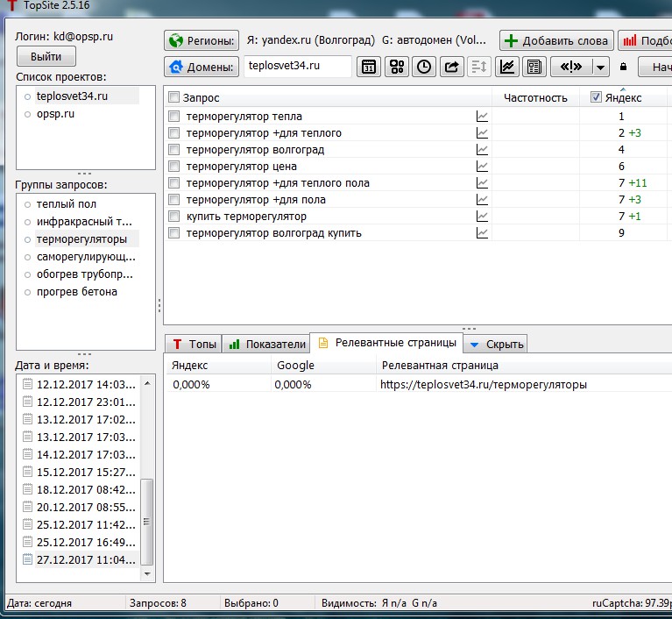Select the 'Релевантные страницы' tab
Screen dimensions: 672x619
click(386, 343)
